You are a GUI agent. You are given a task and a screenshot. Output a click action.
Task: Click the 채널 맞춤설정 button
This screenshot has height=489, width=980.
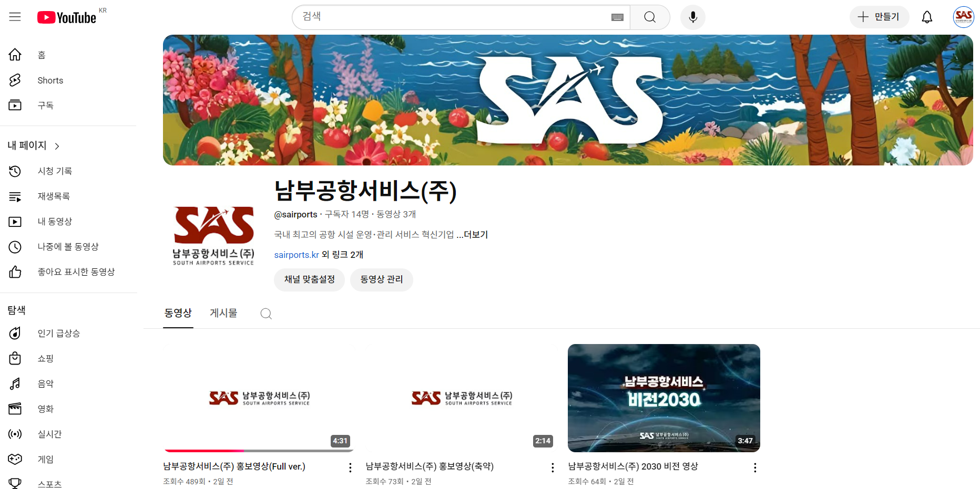309,279
